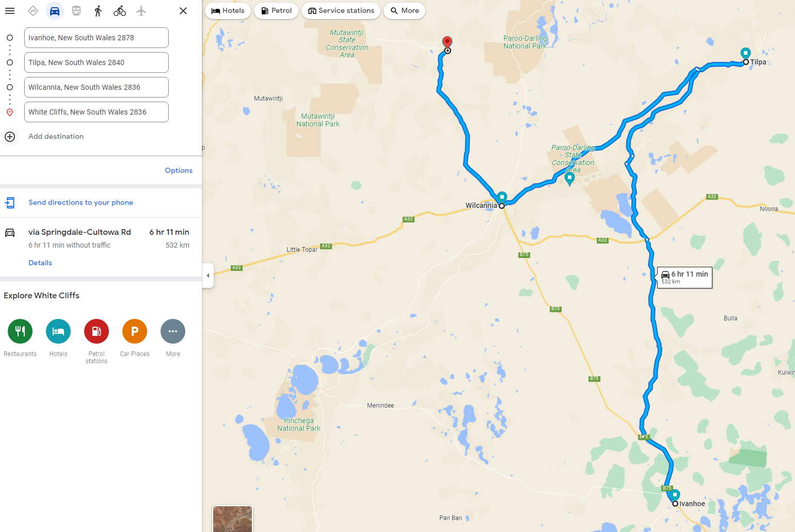Select flights travel mode icon
This screenshot has height=532, width=795.
(x=141, y=11)
